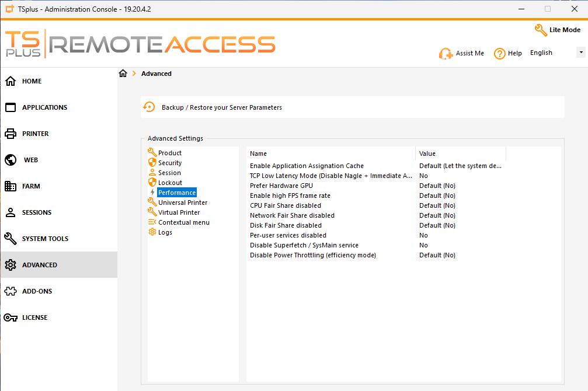This screenshot has height=391, width=588.
Task: Click Backup / Restore your Server Parameters
Action: [221, 107]
